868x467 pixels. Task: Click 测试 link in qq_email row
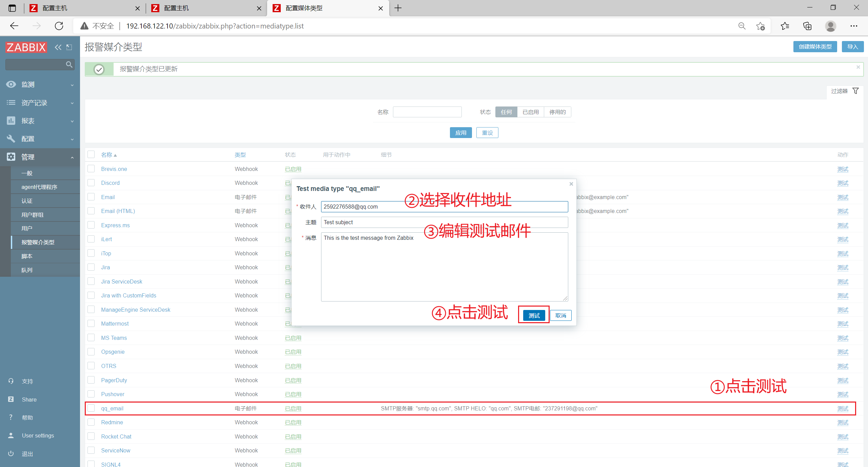click(x=843, y=408)
